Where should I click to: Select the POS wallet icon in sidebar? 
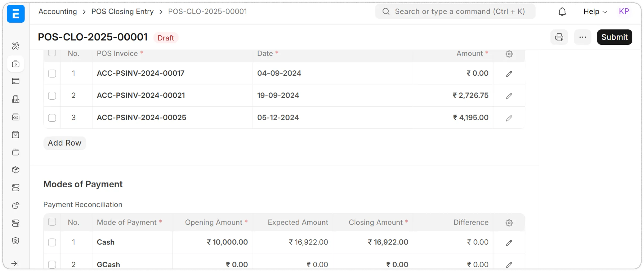point(16,64)
